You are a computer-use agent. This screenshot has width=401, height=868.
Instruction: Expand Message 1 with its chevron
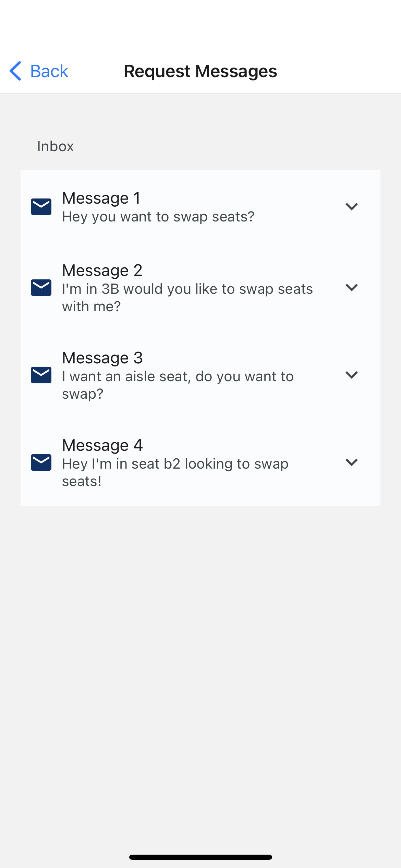(x=352, y=207)
